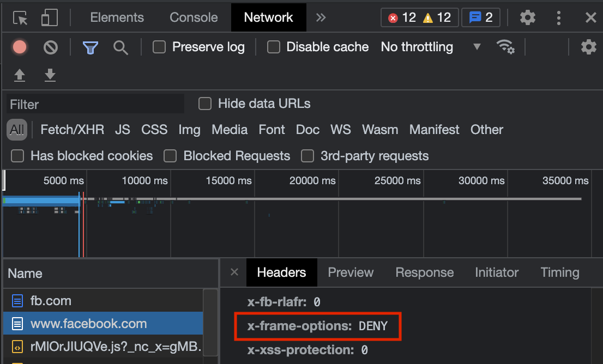Show only CSS requests
The width and height of the screenshot is (603, 364).
(154, 130)
